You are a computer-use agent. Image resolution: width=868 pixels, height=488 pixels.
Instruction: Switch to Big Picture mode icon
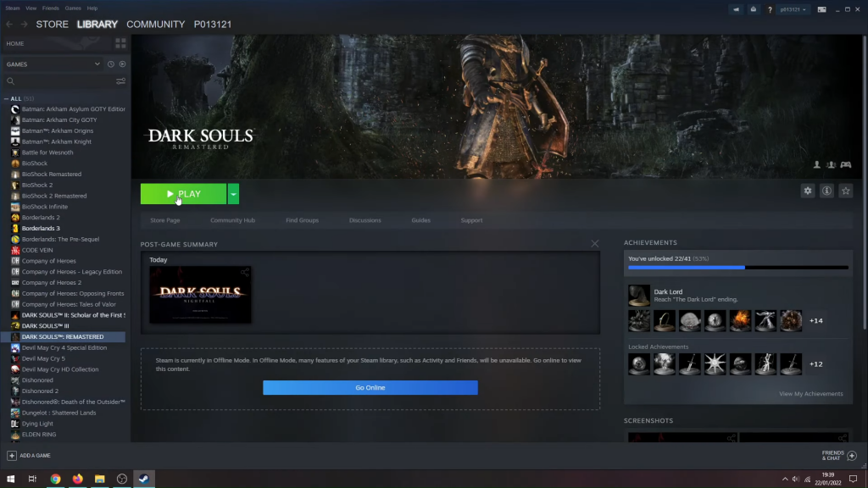tap(821, 9)
